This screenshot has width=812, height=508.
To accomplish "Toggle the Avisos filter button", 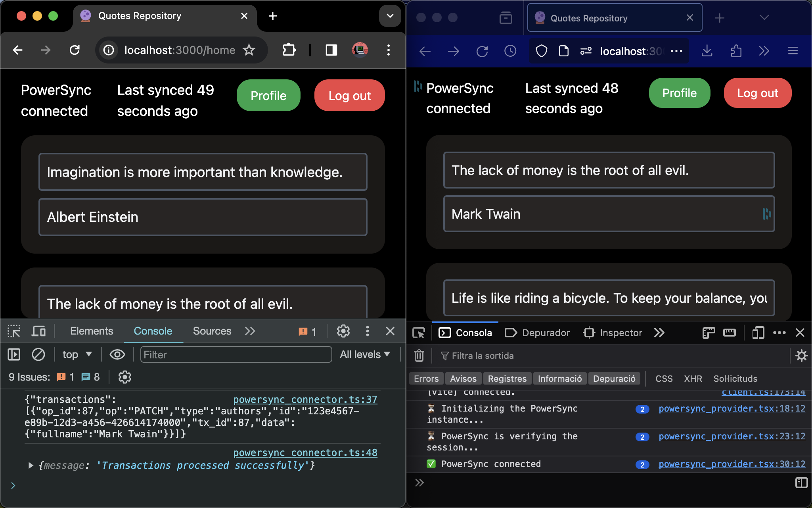I will [x=463, y=379].
